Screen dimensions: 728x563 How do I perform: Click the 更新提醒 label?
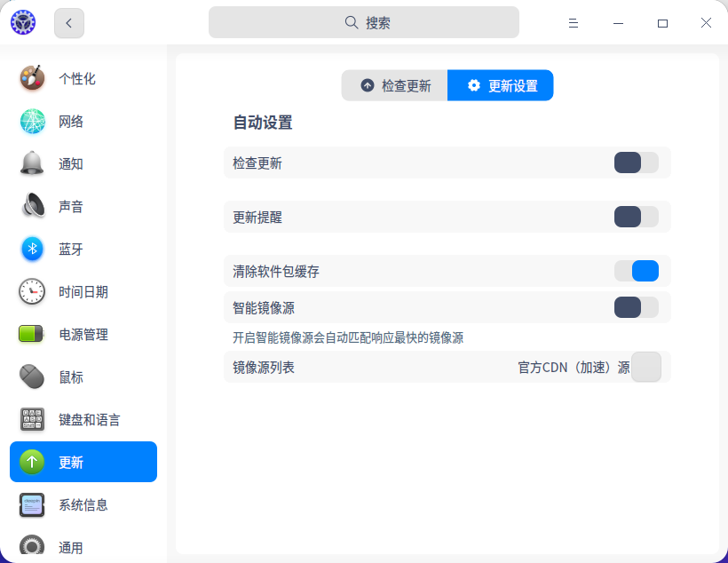coord(257,218)
